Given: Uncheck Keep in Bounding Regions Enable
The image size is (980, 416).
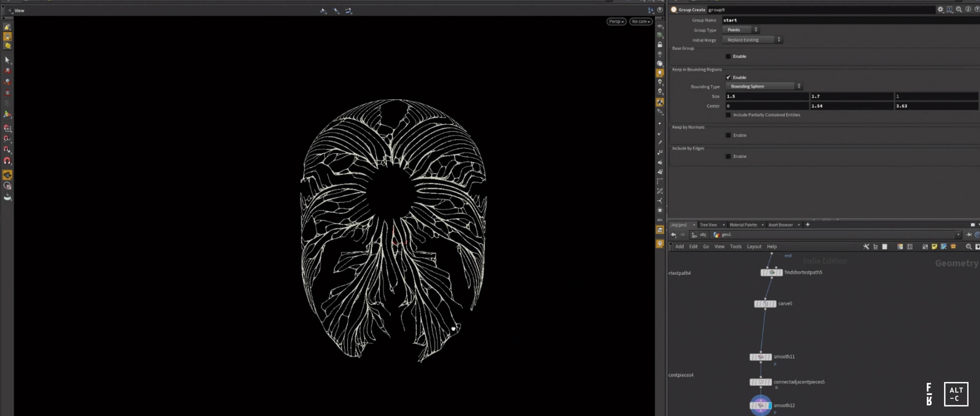Looking at the screenshot, I should click(728, 78).
